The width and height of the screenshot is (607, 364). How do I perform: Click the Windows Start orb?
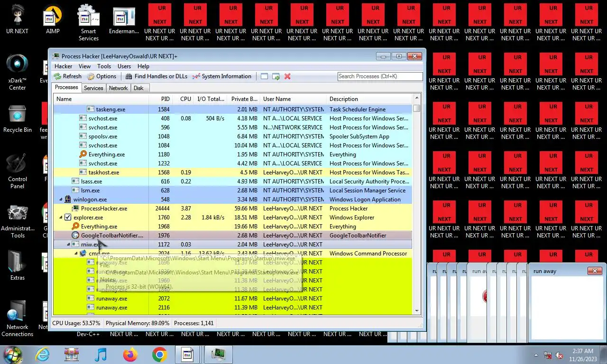pos(13,355)
